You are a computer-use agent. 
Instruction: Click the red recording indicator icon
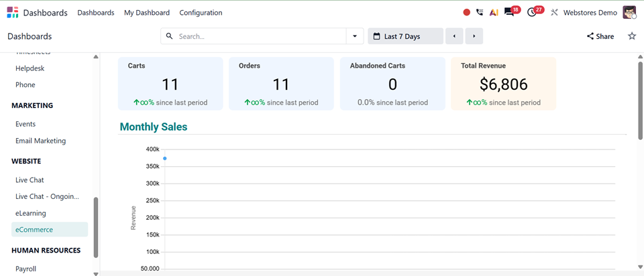pos(467,12)
